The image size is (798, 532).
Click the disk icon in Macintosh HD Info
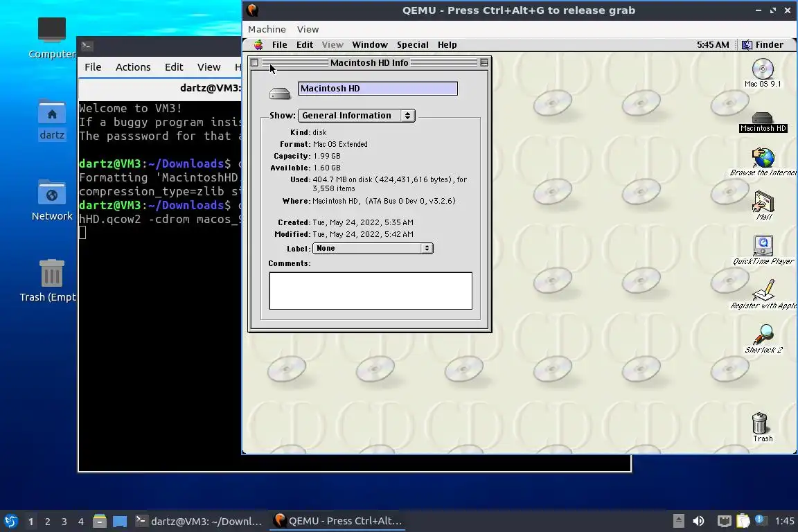click(279, 94)
